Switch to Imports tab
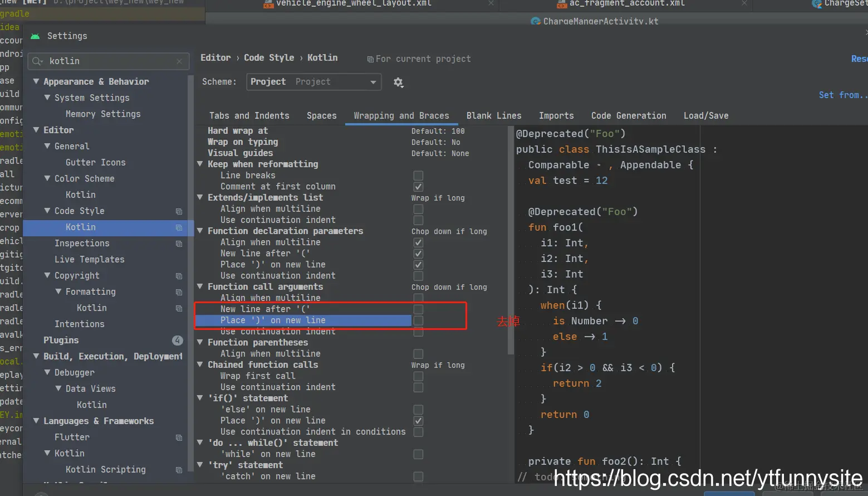 [556, 116]
